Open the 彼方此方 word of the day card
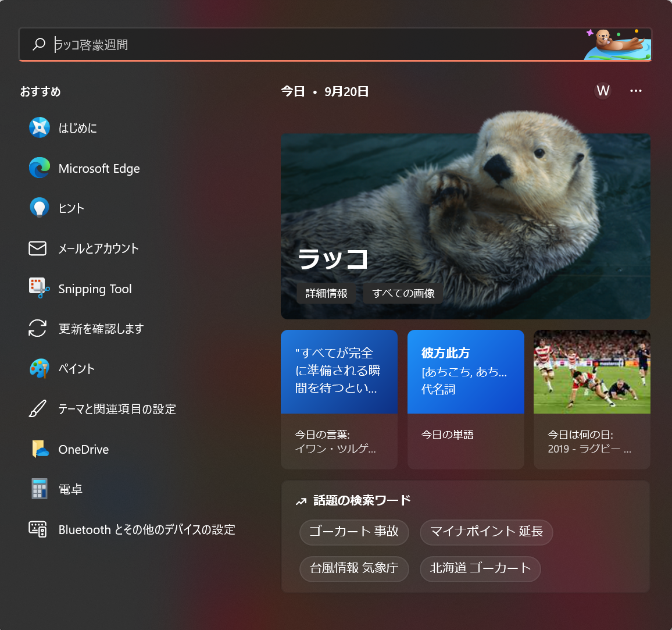The image size is (672, 630). [x=466, y=399]
